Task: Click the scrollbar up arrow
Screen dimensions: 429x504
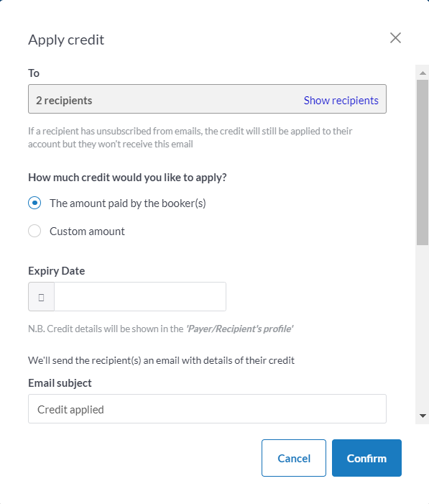Action: pos(423,73)
